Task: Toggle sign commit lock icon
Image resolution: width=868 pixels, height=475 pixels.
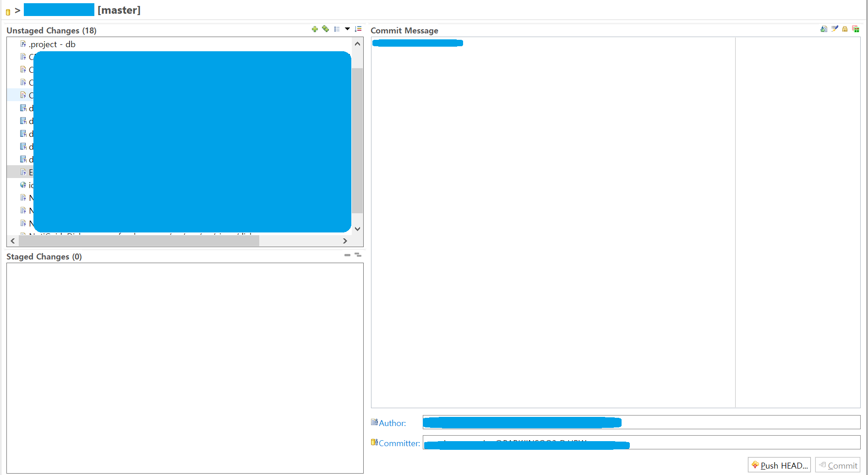Action: [x=845, y=29]
